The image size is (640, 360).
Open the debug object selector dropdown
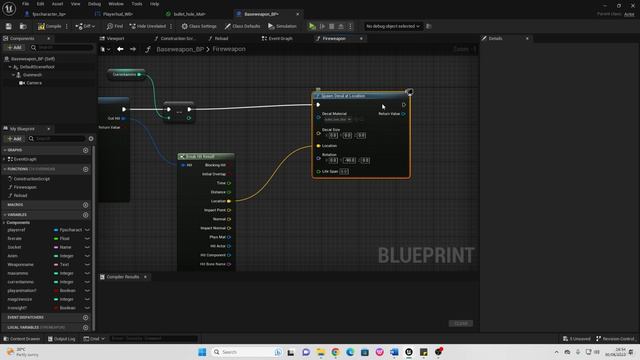[x=393, y=26]
